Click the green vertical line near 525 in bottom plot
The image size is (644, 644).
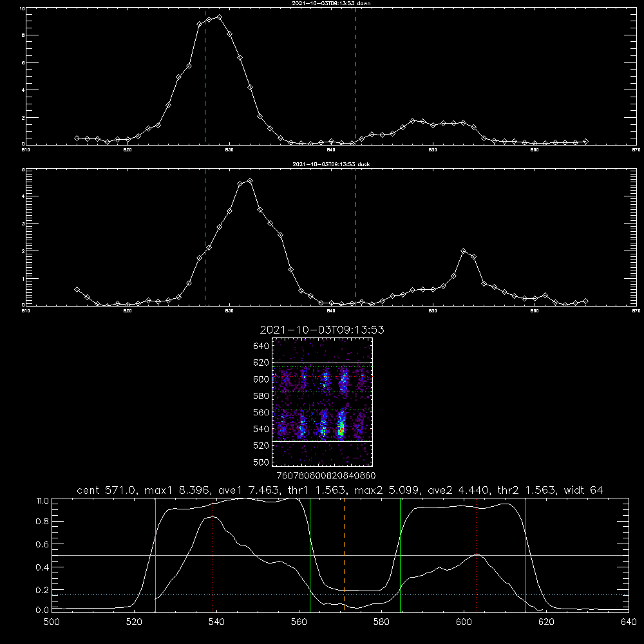tap(155, 555)
